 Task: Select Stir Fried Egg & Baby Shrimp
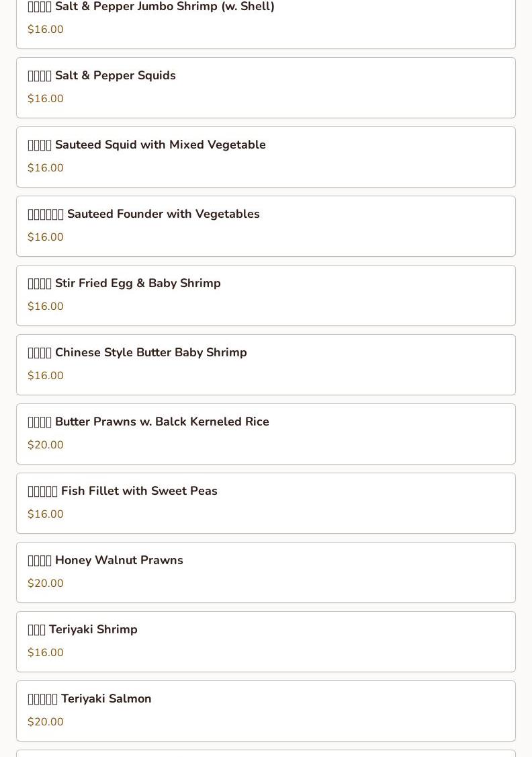point(137,284)
